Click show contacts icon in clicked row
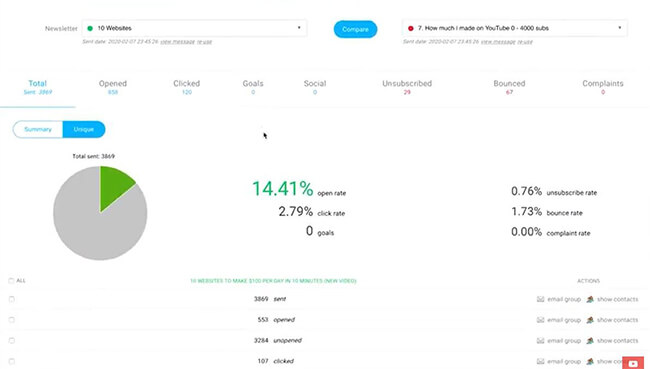 [590, 361]
